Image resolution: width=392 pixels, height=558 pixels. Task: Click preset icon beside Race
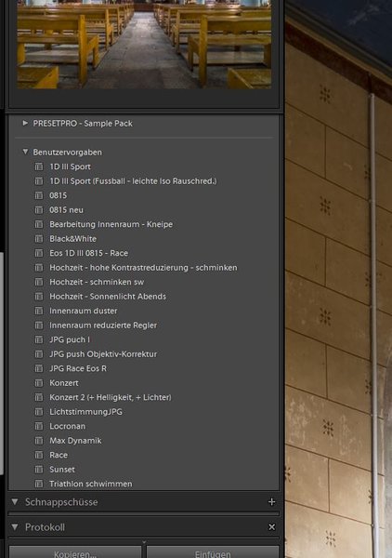pos(39,455)
